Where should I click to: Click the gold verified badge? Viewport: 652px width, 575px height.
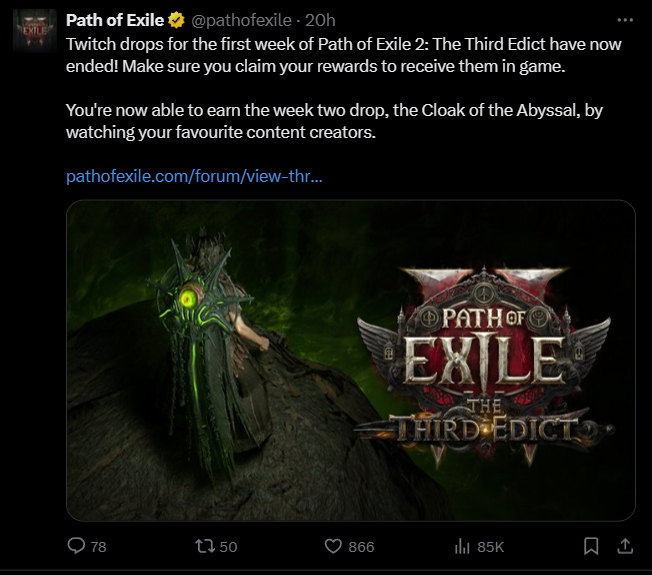[176, 20]
